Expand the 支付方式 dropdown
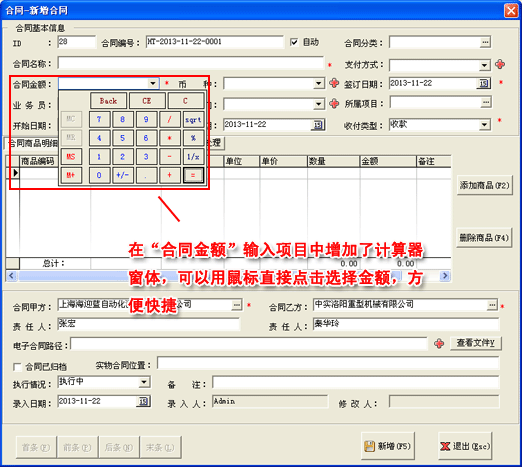 [484, 65]
